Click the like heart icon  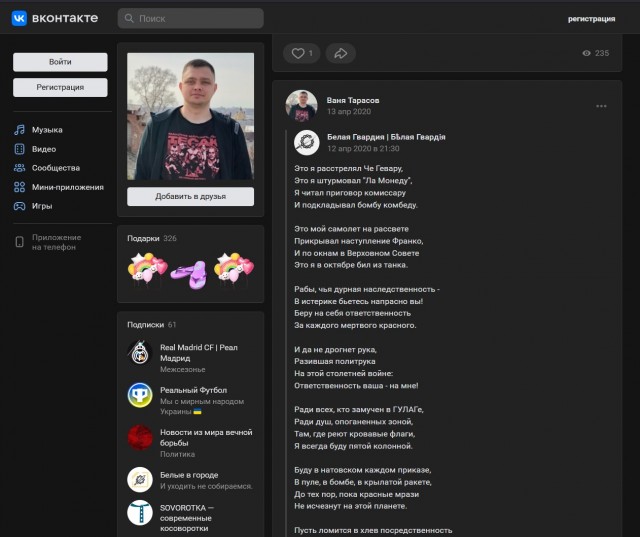(x=296, y=53)
